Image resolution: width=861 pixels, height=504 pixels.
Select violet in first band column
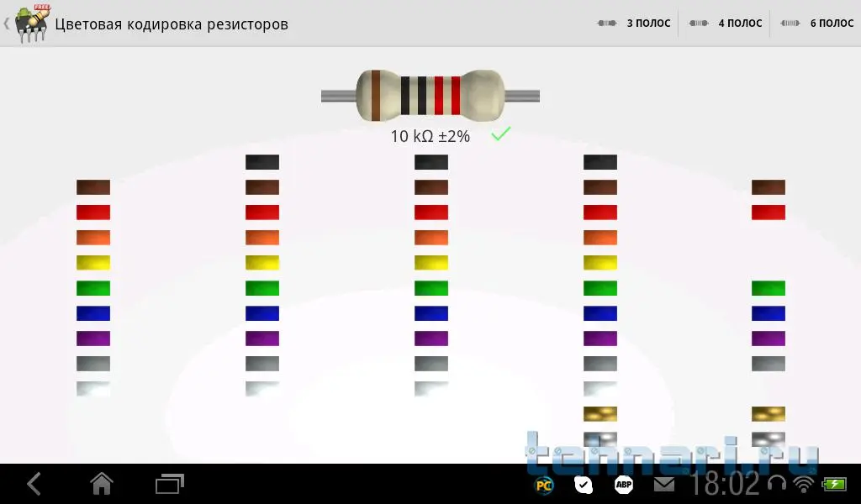point(93,339)
